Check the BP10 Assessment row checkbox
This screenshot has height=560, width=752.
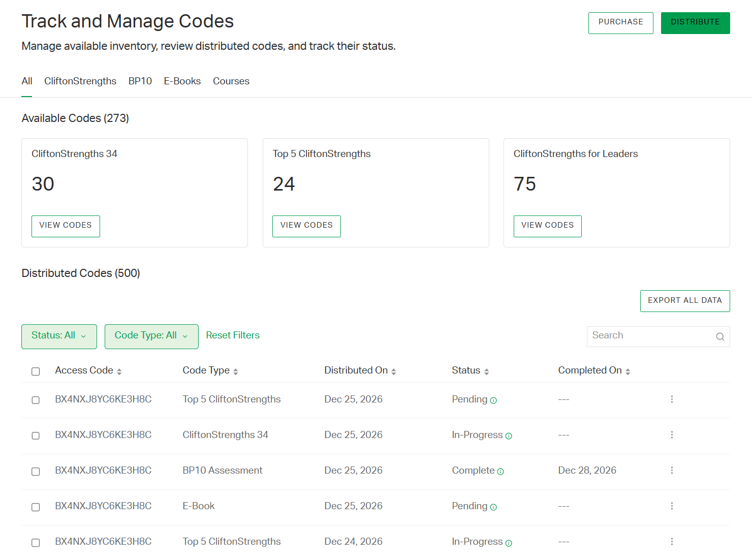pos(36,472)
